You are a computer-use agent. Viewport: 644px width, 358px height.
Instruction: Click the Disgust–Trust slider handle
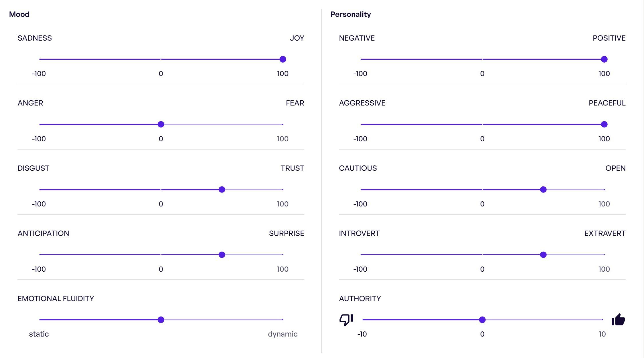tap(222, 190)
